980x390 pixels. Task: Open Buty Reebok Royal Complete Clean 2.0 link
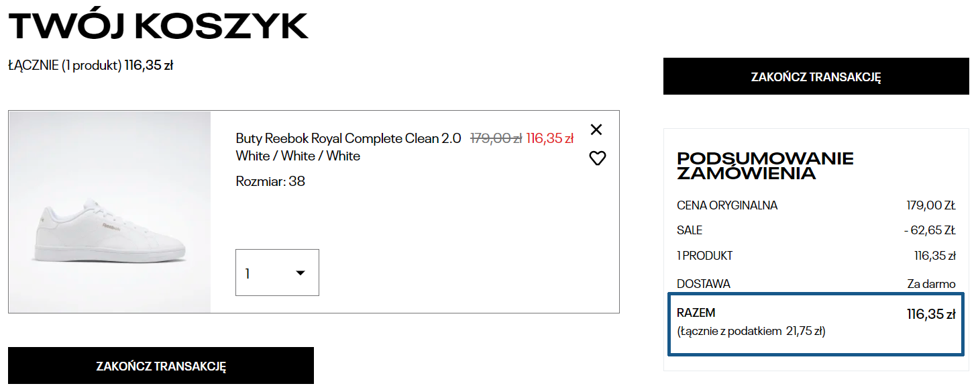[x=348, y=138]
